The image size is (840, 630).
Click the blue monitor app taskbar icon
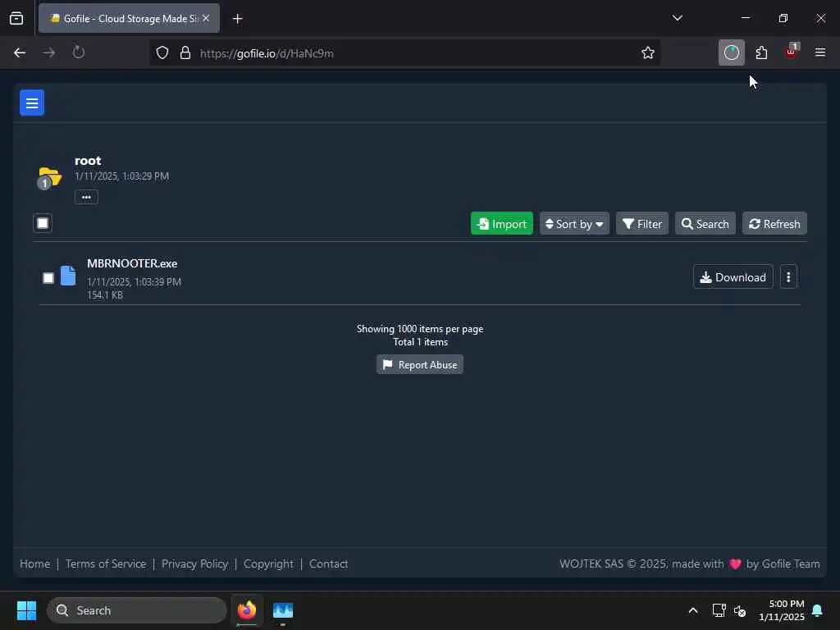tap(283, 610)
